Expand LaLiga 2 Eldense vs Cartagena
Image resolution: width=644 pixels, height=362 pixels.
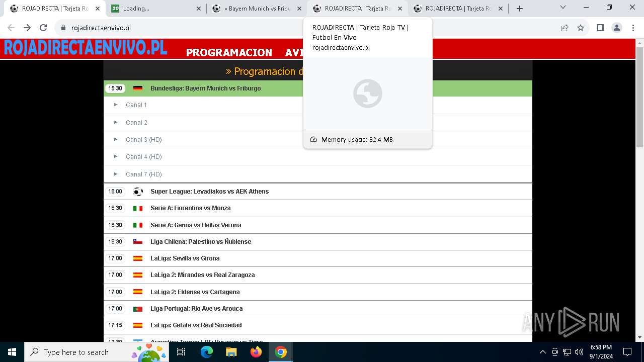click(317, 292)
